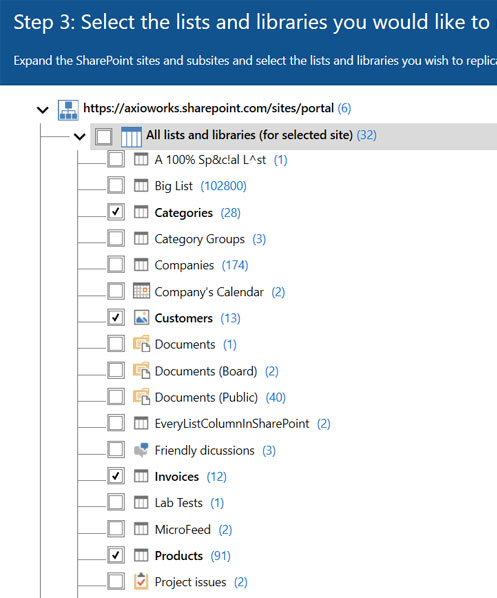Screen dimensions: 497x598
Task: Click the 'Products' bold row label
Action: pos(179,556)
